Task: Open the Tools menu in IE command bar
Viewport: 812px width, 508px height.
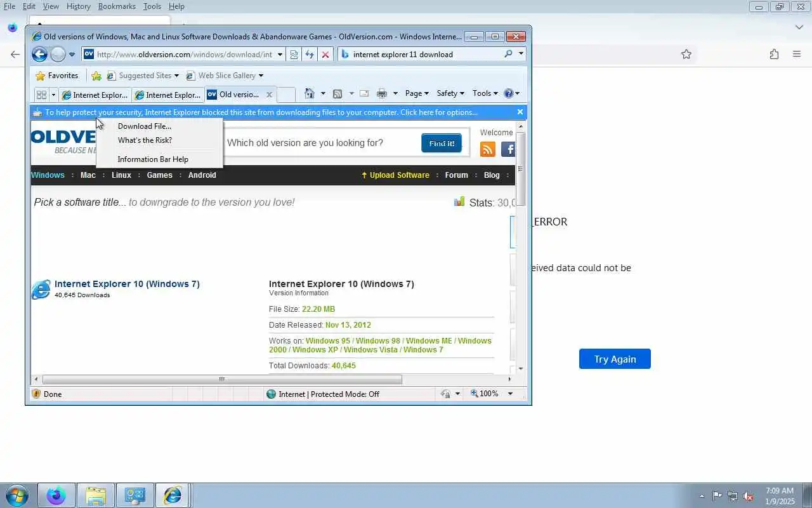Action: [x=485, y=93]
